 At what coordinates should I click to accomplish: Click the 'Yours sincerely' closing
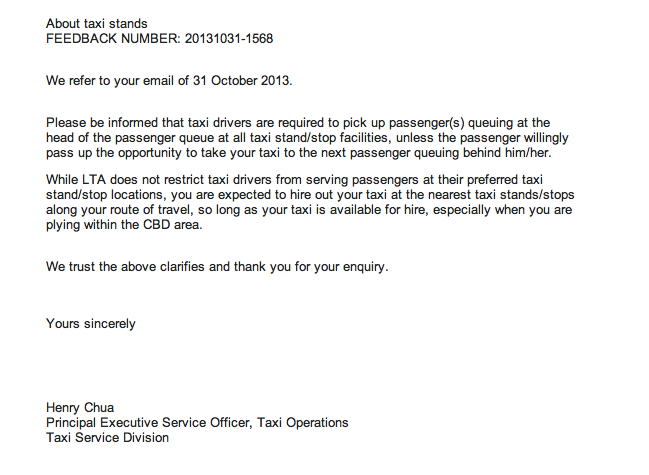tap(91, 323)
